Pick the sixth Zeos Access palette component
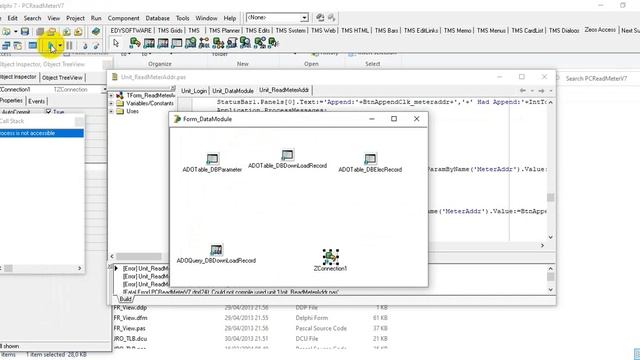 tap(204, 43)
